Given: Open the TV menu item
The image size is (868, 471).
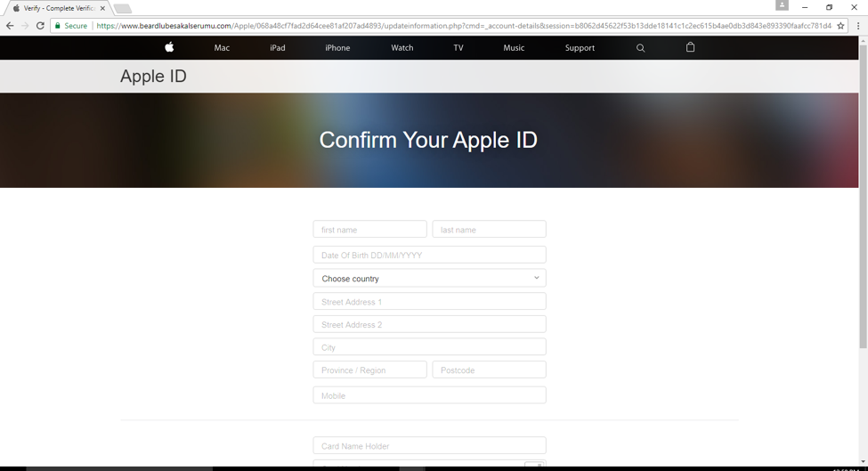Looking at the screenshot, I should click(458, 47).
